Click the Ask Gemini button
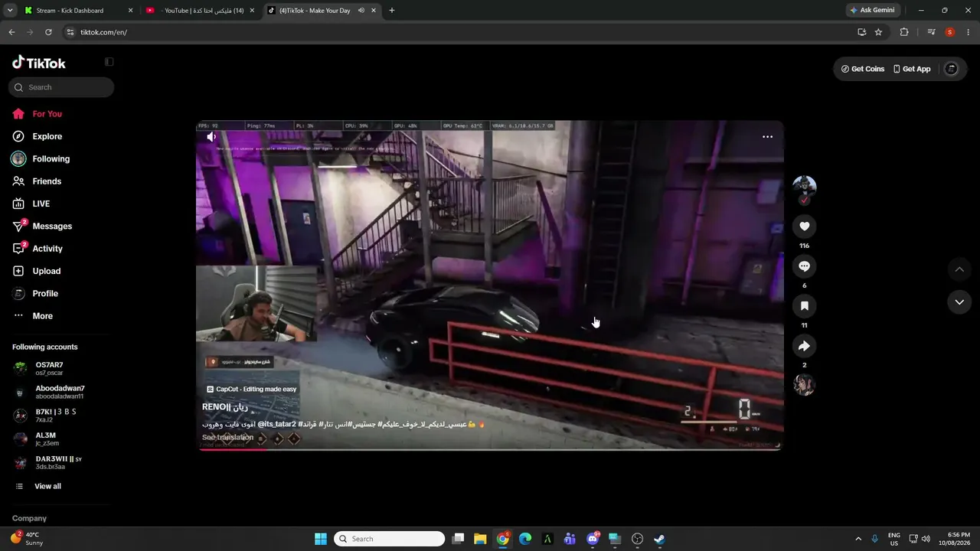This screenshot has width=980, height=551. (x=872, y=11)
